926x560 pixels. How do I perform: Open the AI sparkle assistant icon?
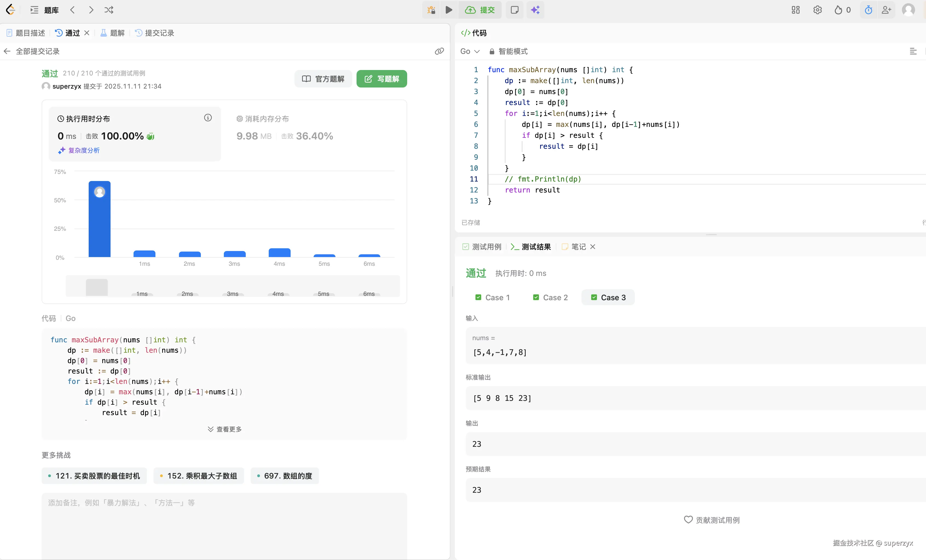point(535,10)
